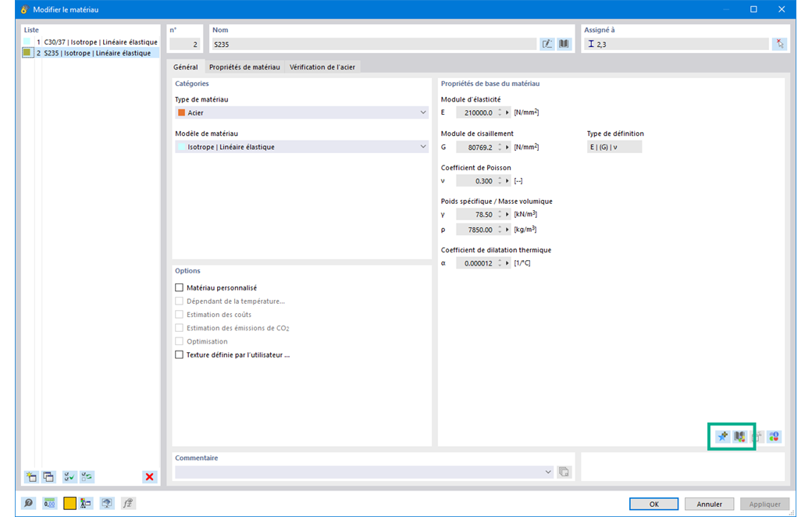This screenshot has width=812, height=517.
Task: Open the units and decimals 0.00 icon
Action: pos(49,503)
